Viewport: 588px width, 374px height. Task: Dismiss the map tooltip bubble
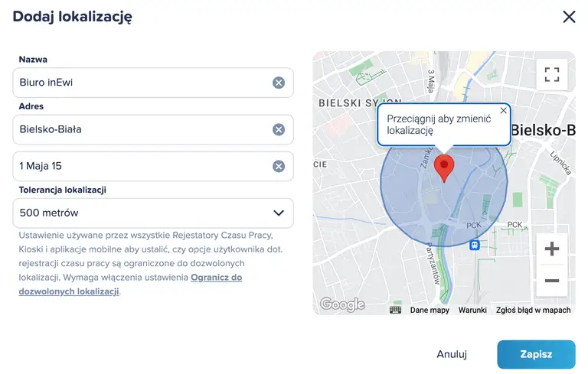(x=503, y=111)
